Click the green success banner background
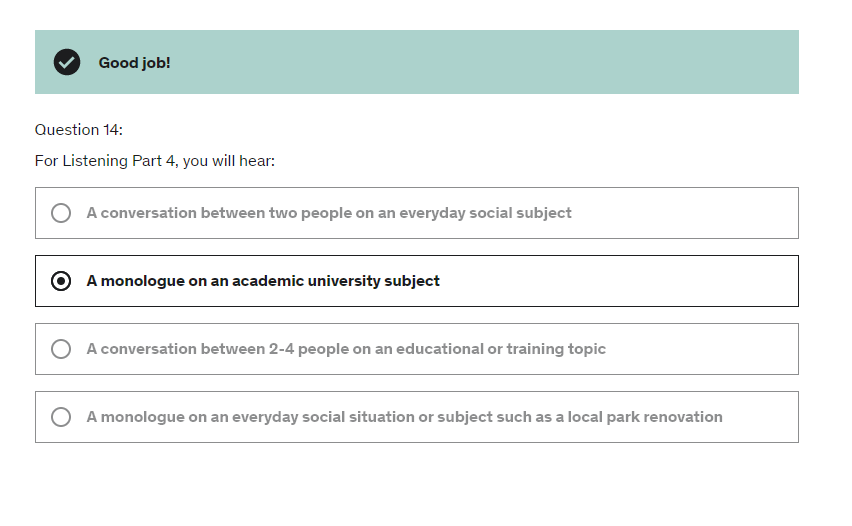 click(500, 62)
